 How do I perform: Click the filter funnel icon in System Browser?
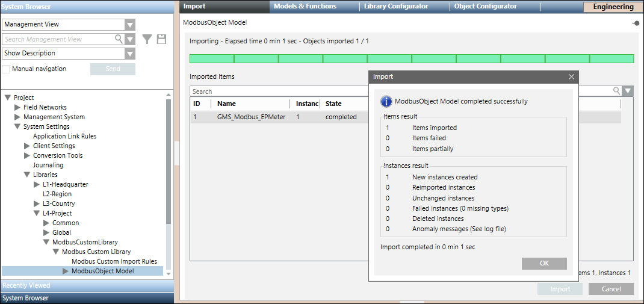click(x=147, y=39)
